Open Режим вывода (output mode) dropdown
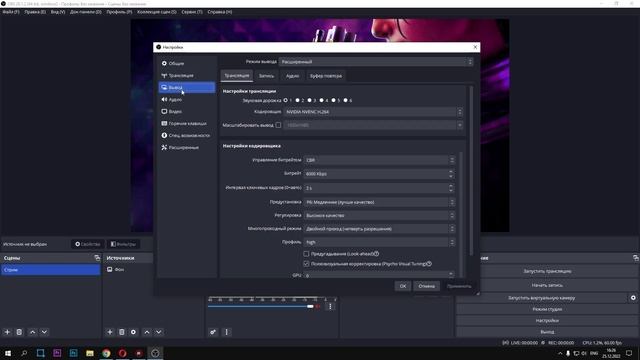This screenshot has width=640, height=360. (x=376, y=62)
